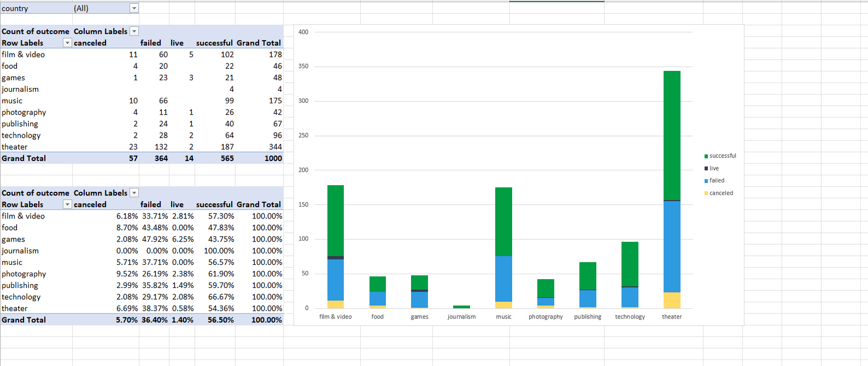Image resolution: width=868 pixels, height=366 pixels.
Task: Select the live legend entry
Action: 714,168
